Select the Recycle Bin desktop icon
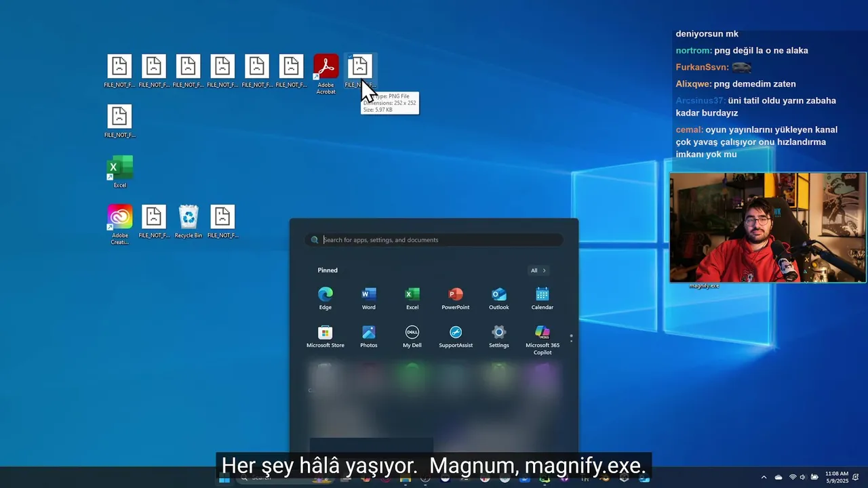The width and height of the screenshot is (868, 488). pyautogui.click(x=189, y=221)
